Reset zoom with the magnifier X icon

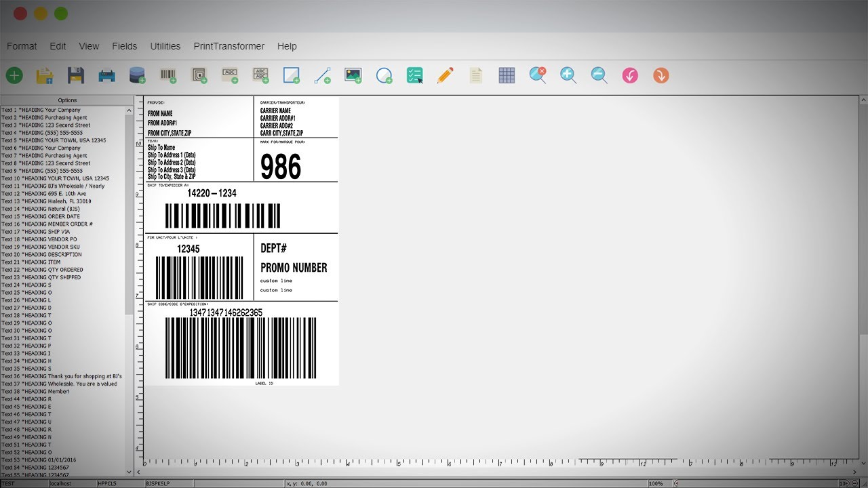[538, 75]
